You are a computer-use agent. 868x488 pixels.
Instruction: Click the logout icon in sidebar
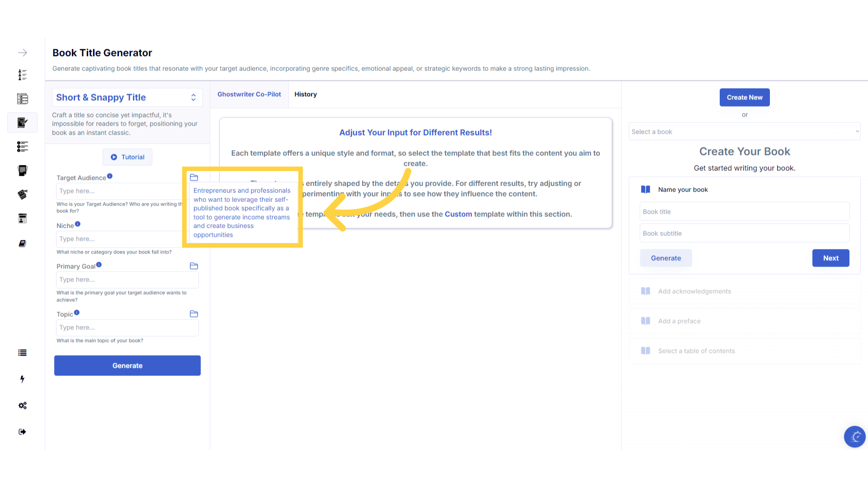pos(22,432)
